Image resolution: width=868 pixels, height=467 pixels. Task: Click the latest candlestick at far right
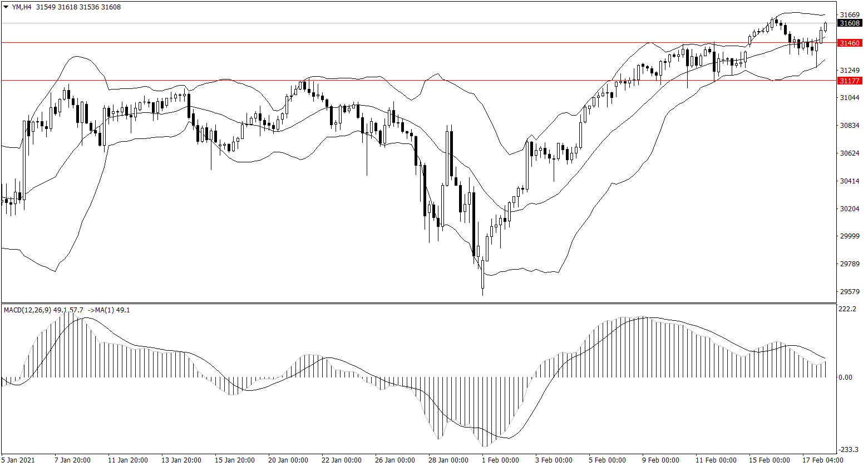(826, 27)
